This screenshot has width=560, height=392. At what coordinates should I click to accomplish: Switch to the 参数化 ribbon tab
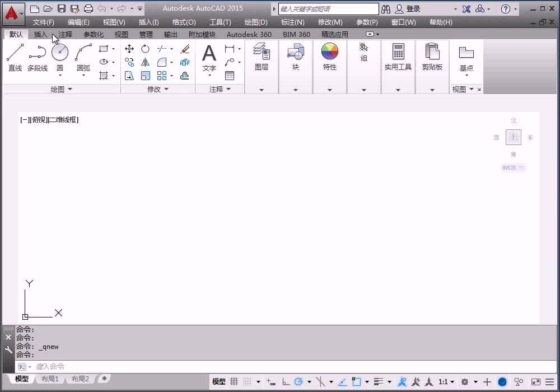pyautogui.click(x=93, y=34)
